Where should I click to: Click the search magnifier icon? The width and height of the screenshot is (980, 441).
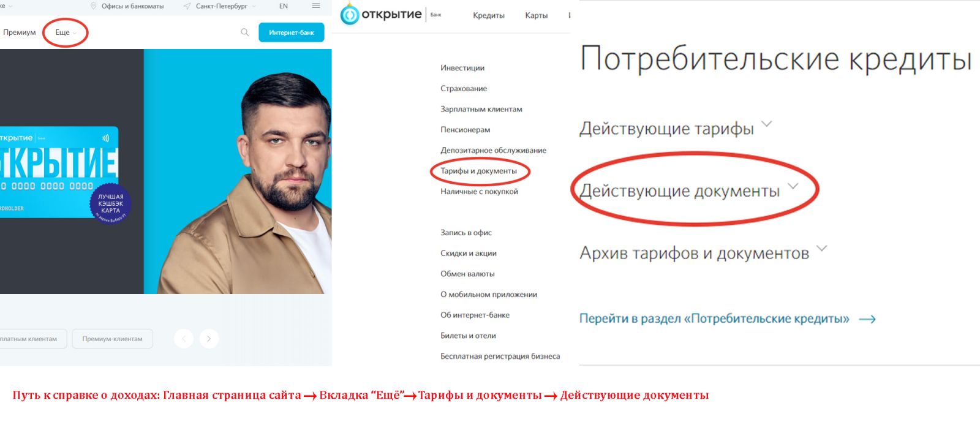(245, 32)
